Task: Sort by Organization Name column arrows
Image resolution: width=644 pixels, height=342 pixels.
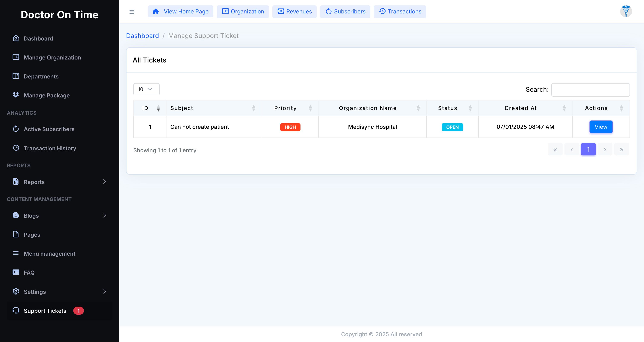Action: (x=418, y=108)
